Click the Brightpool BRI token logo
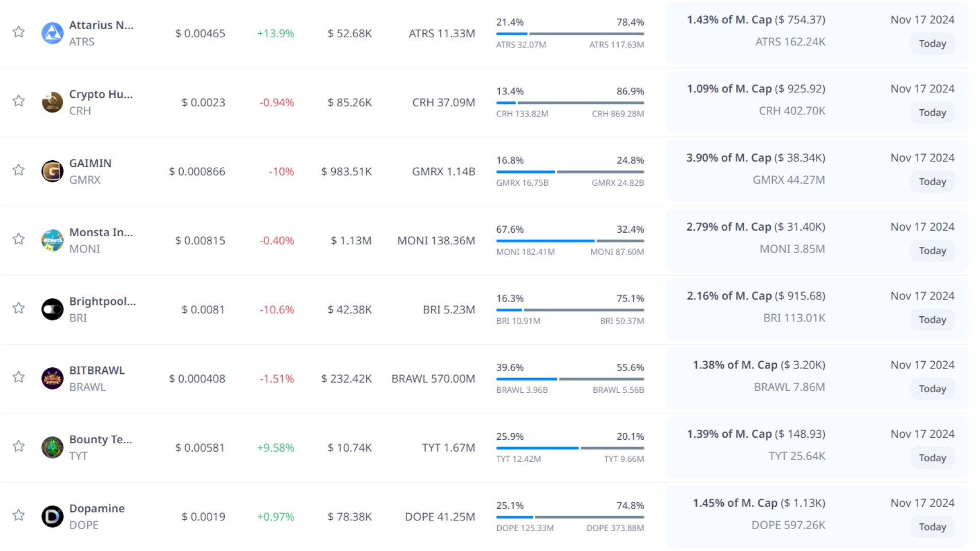 coord(52,309)
